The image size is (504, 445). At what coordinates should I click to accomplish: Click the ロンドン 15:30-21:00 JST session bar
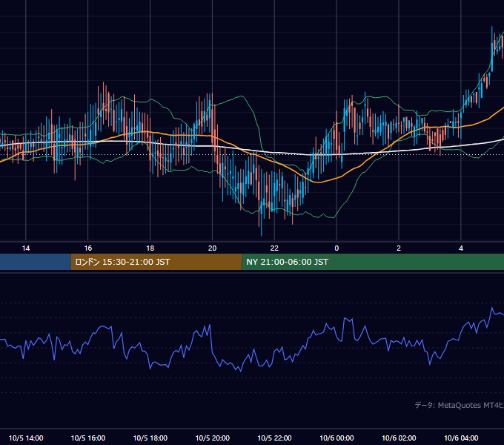pos(156,262)
